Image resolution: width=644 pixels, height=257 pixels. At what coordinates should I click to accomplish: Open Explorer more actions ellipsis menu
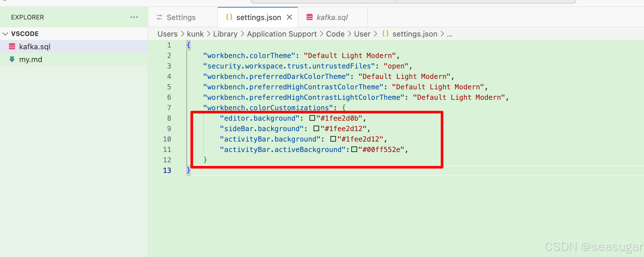pos(134,17)
